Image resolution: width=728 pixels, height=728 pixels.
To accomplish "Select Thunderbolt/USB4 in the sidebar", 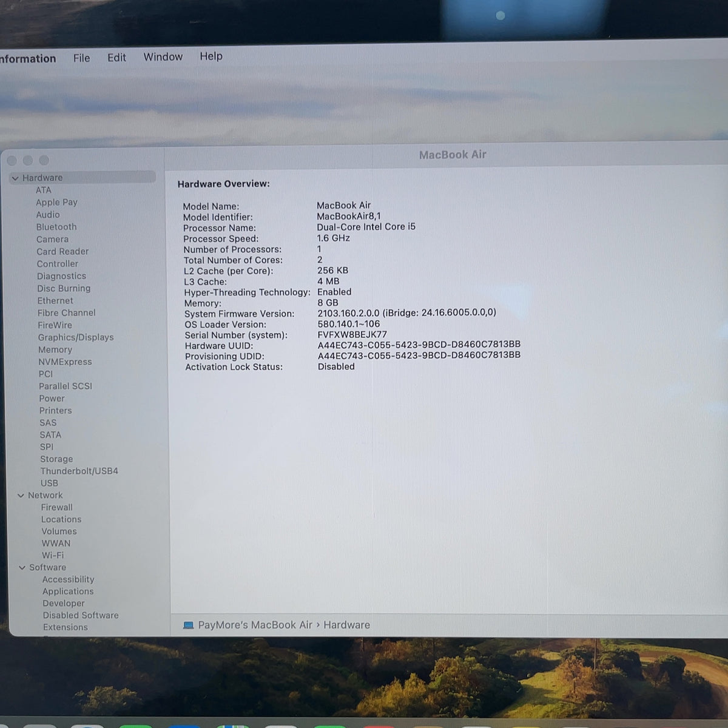I will [x=79, y=471].
